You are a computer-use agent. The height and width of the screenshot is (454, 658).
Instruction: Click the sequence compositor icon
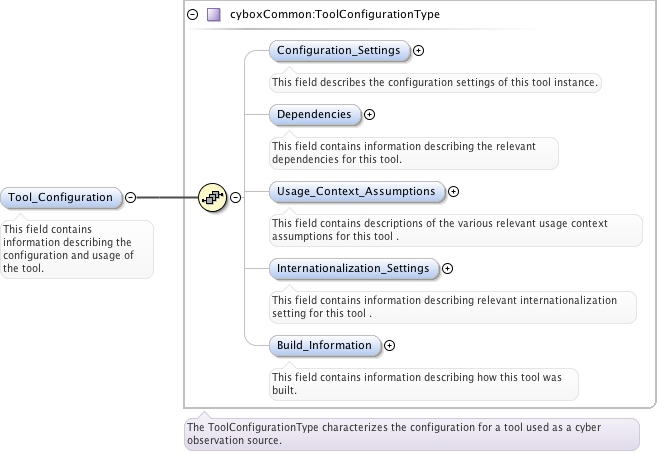click(x=213, y=197)
